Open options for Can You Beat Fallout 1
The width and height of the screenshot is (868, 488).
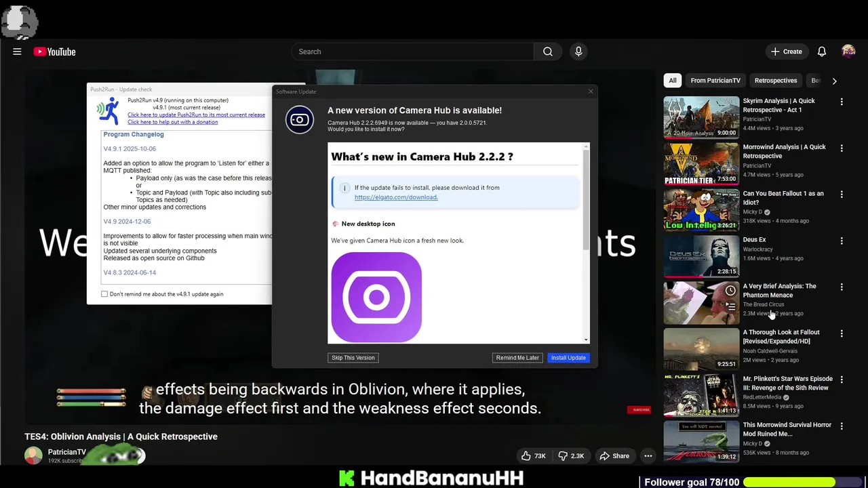(x=842, y=195)
